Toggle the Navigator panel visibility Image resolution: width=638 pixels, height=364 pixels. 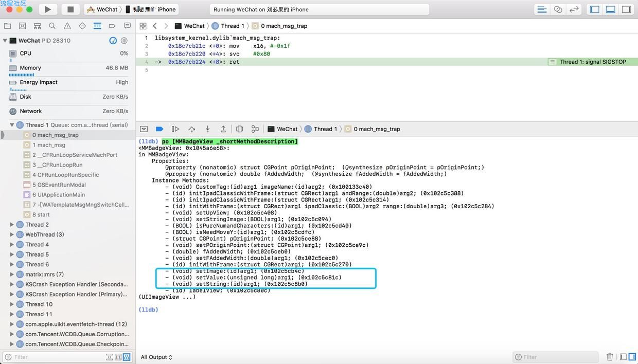point(594,9)
